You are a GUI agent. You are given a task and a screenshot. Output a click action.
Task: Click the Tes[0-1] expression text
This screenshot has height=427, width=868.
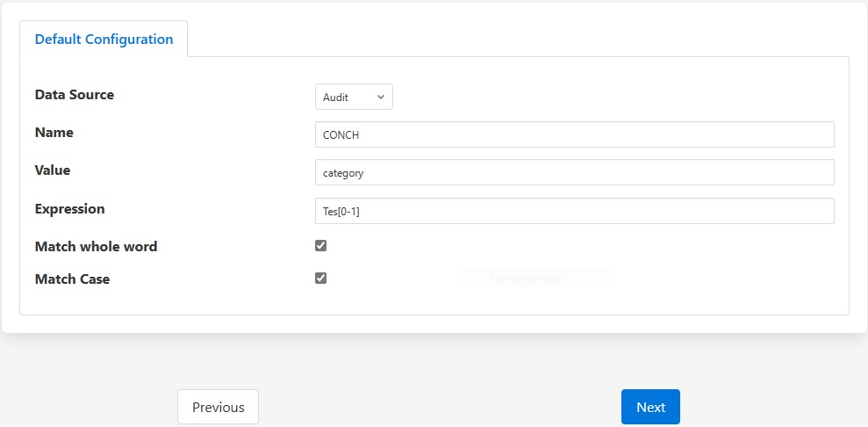(341, 212)
